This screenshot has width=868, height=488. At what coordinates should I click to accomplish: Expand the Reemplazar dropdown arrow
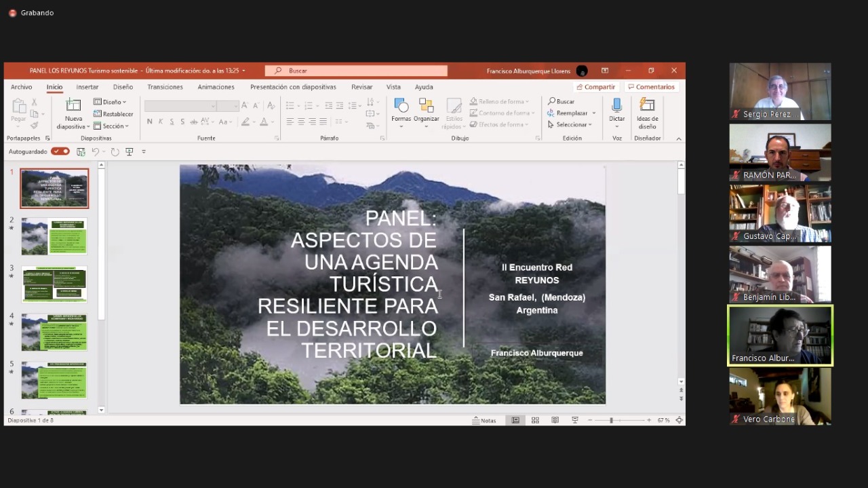pyautogui.click(x=594, y=113)
